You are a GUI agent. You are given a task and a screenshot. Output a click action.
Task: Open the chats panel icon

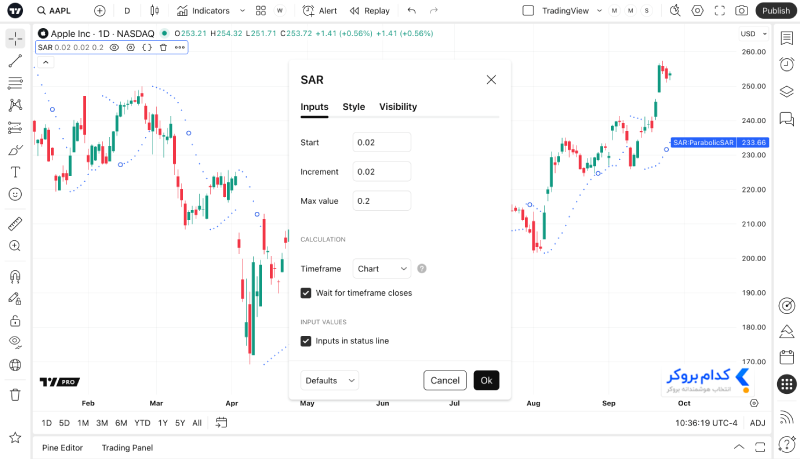[x=787, y=119]
